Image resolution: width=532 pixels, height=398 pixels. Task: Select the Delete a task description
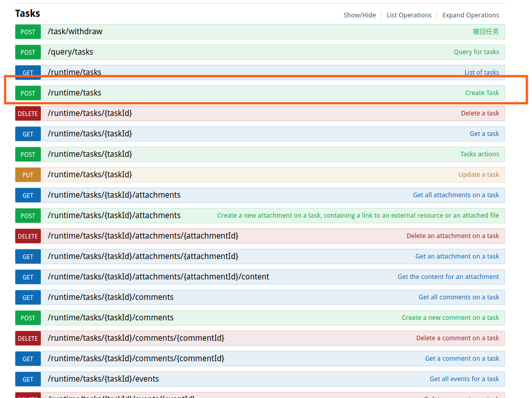480,113
